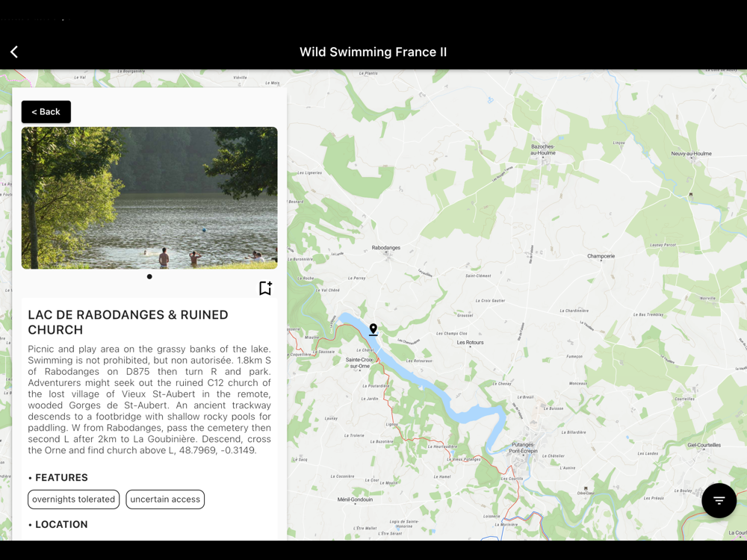
Task: Click the spot description paragraph
Action: [149, 399]
